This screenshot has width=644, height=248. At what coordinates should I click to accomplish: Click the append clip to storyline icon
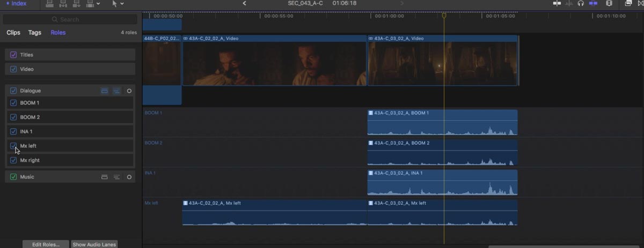pos(76,3)
